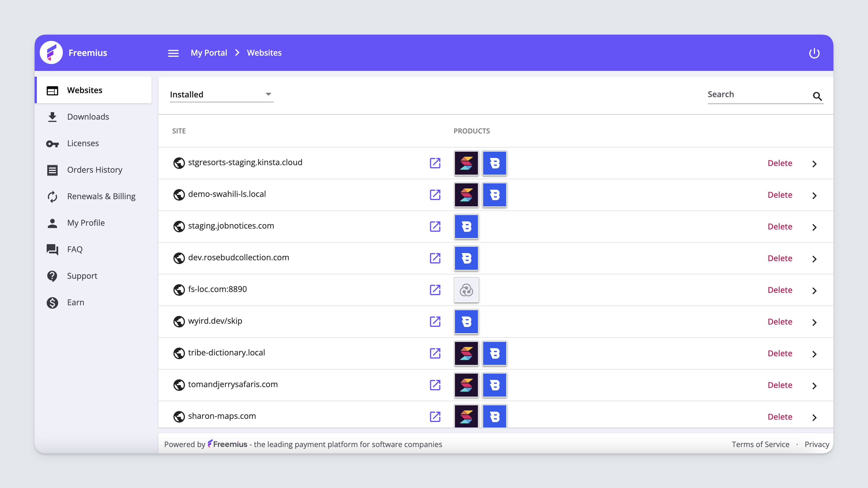
Task: Open the Earn sidebar item
Action: point(93,302)
